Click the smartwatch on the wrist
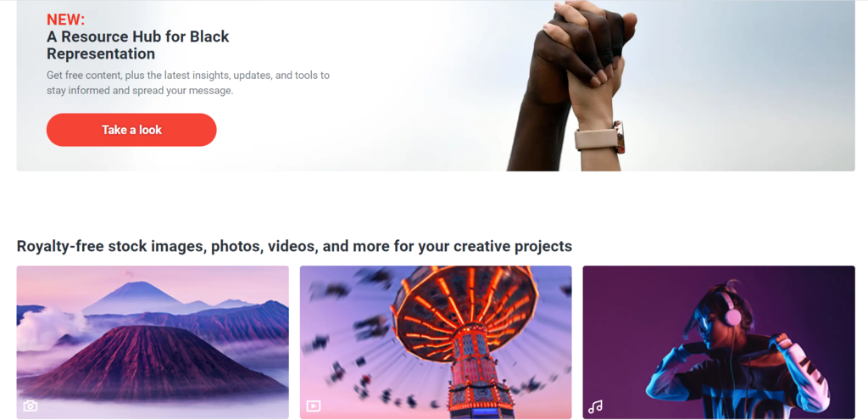The width and height of the screenshot is (868, 420). (x=600, y=137)
